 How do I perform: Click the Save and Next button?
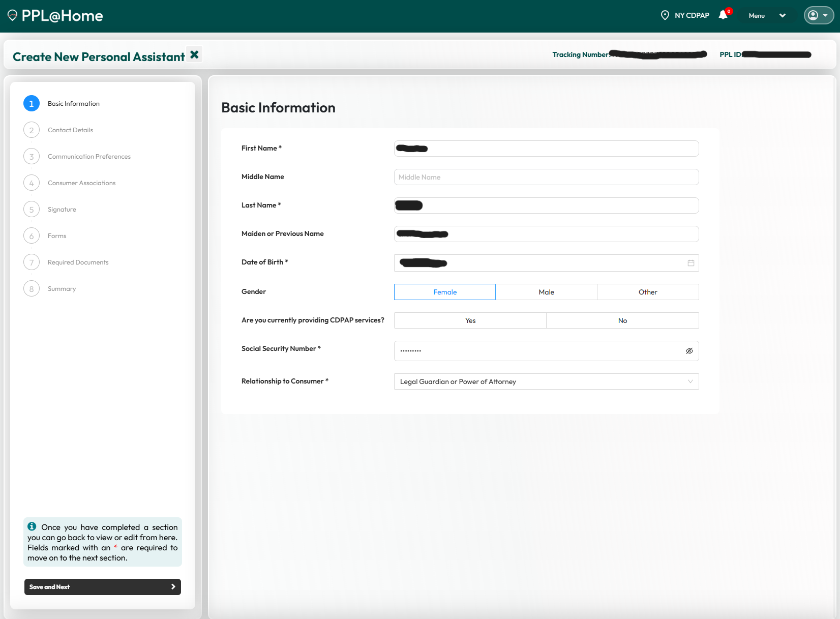[x=102, y=586]
